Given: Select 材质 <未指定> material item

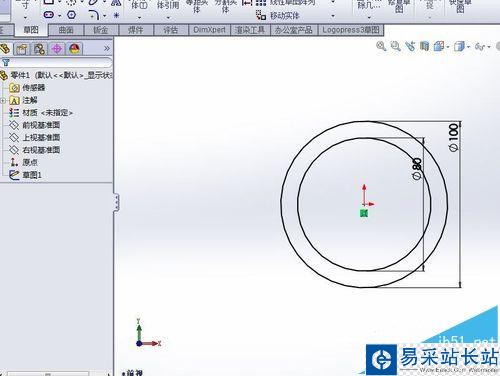Looking at the screenshot, I should [x=41, y=113].
